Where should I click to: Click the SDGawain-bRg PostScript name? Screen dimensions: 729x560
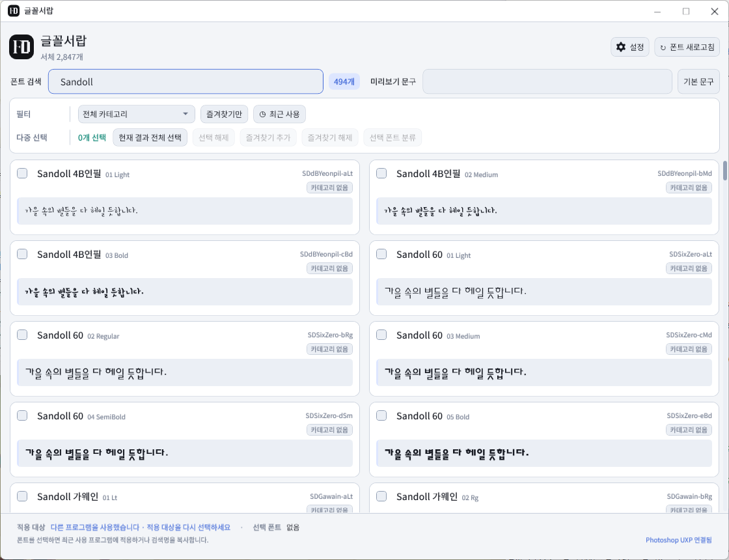click(x=689, y=497)
